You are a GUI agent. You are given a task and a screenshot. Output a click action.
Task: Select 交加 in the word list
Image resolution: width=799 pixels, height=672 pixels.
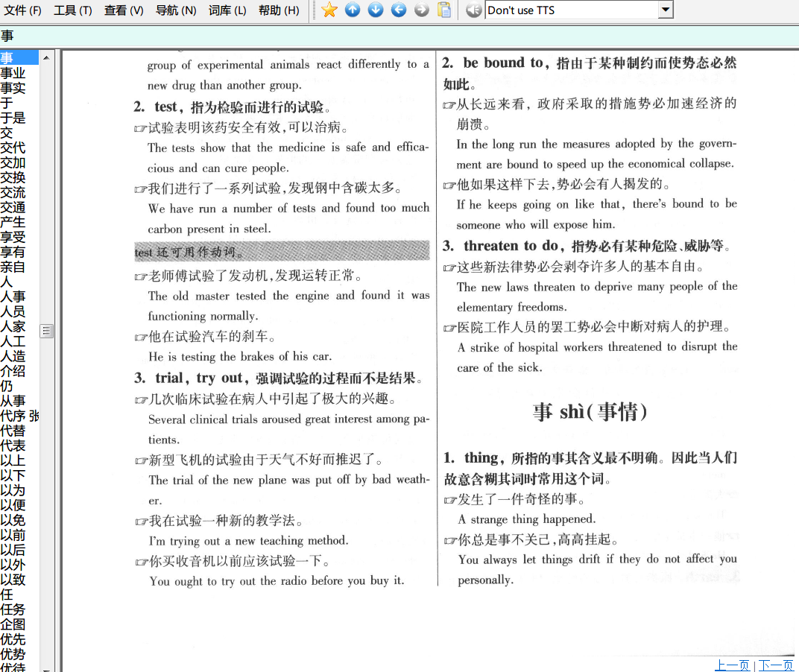13,162
